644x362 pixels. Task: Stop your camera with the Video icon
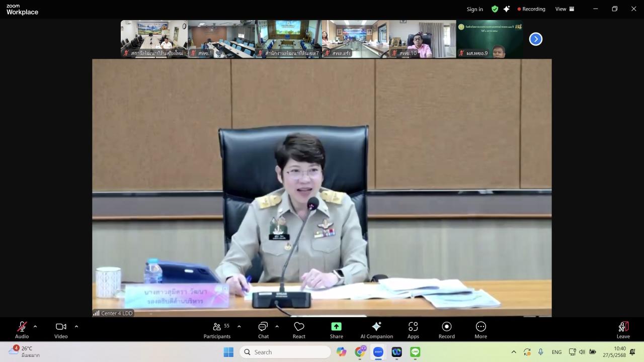[61, 327]
